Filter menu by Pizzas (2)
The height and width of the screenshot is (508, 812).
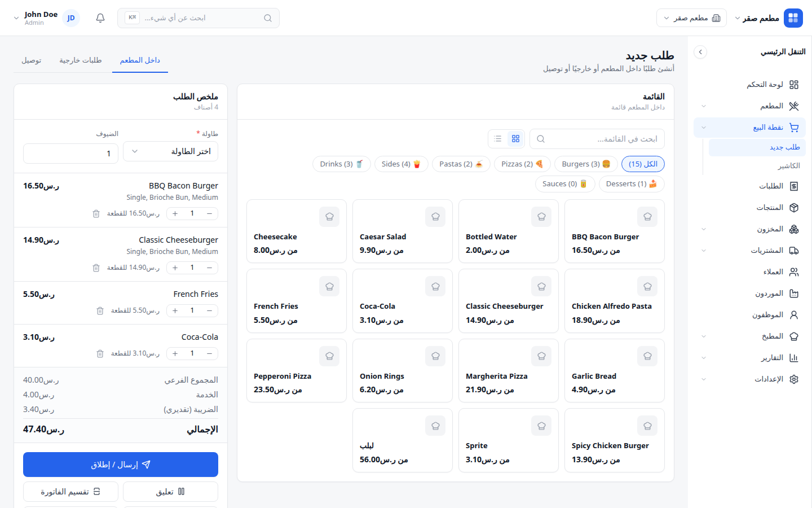pyautogui.click(x=522, y=164)
